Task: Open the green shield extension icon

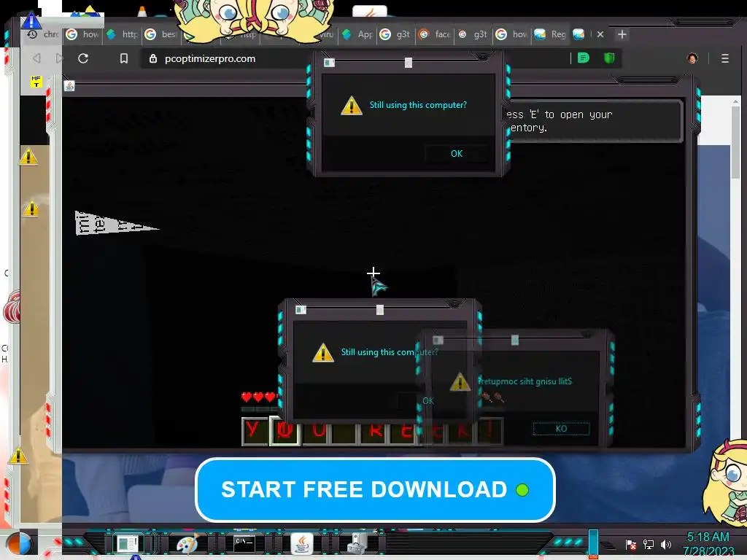Action: [x=609, y=58]
